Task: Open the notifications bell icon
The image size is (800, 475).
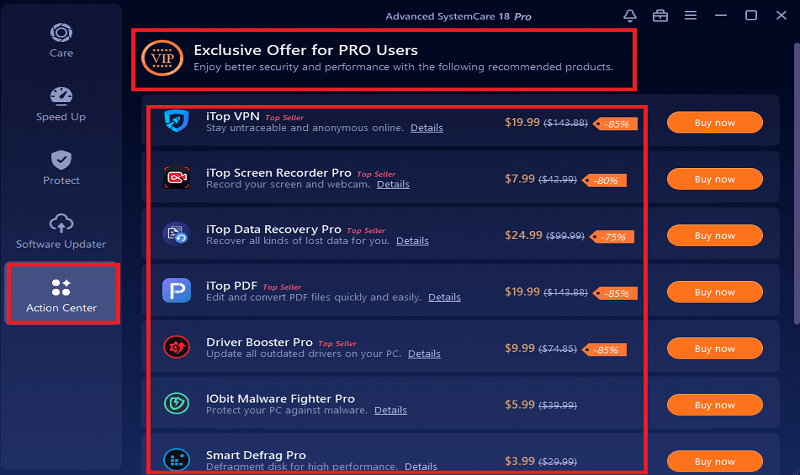Action: point(630,16)
